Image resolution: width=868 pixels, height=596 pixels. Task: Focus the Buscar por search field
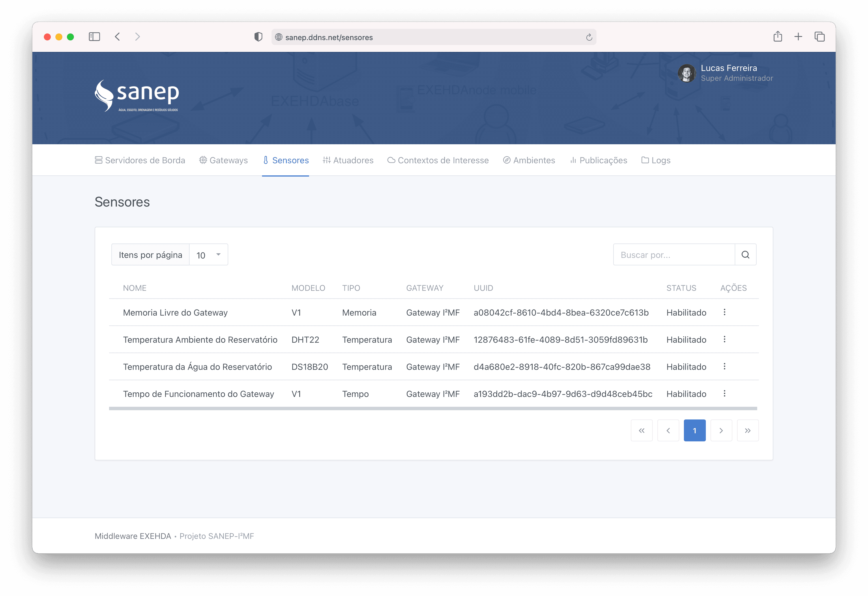pos(674,255)
